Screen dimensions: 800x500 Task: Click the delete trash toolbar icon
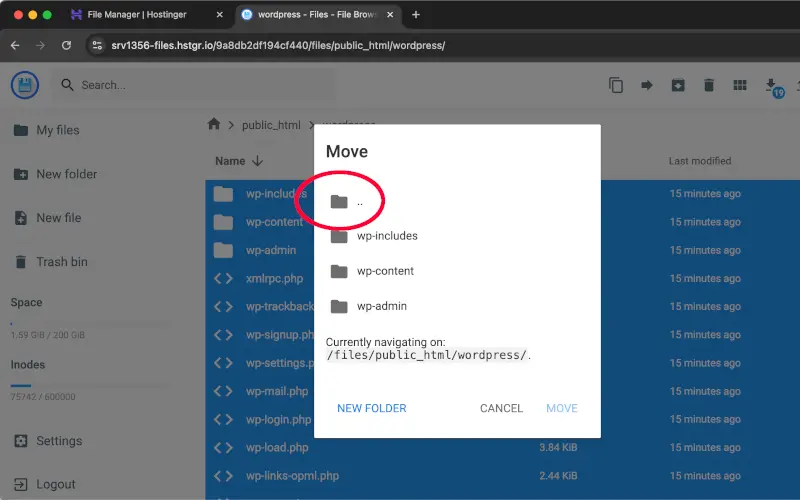click(709, 85)
